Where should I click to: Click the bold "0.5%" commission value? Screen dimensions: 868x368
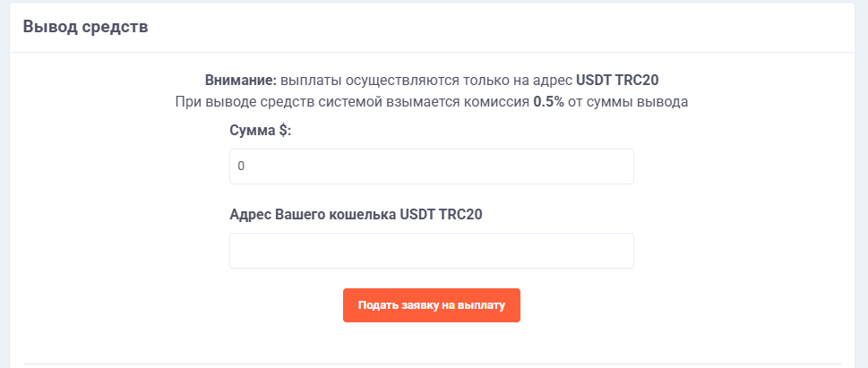pos(548,101)
